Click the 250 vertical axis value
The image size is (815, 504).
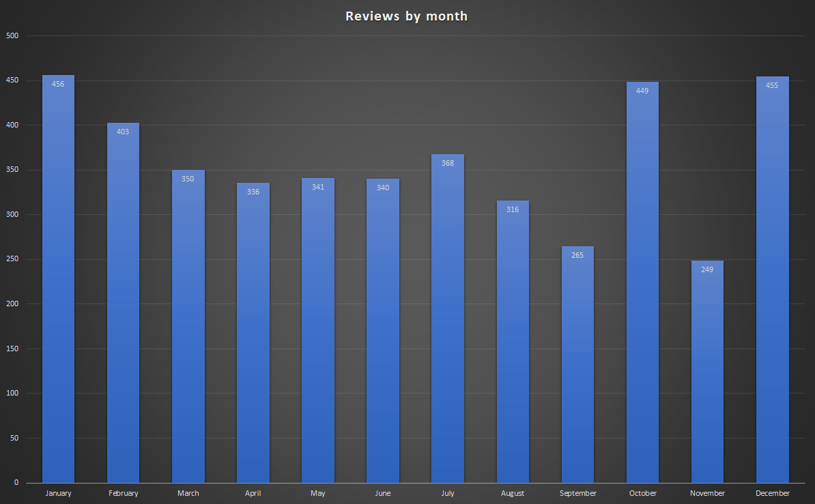12,259
